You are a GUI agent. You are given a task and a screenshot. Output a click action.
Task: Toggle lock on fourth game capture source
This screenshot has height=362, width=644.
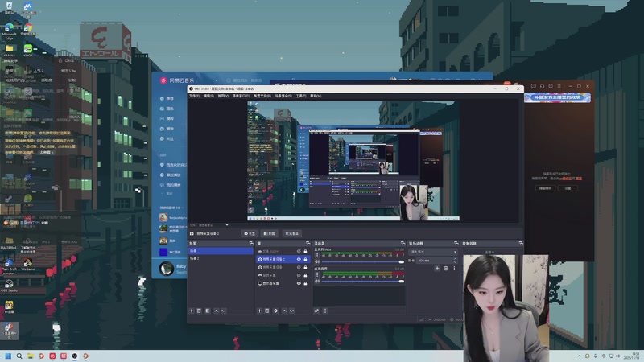(305, 275)
